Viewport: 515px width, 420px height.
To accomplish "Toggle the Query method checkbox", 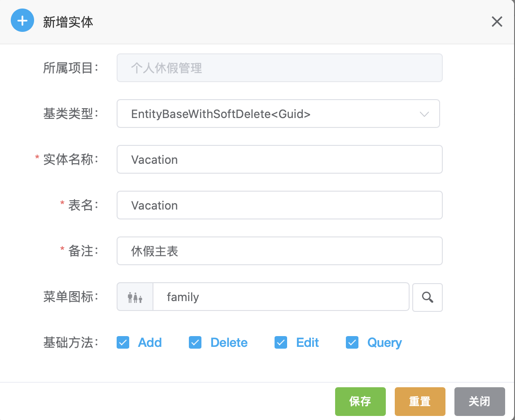I will (352, 343).
